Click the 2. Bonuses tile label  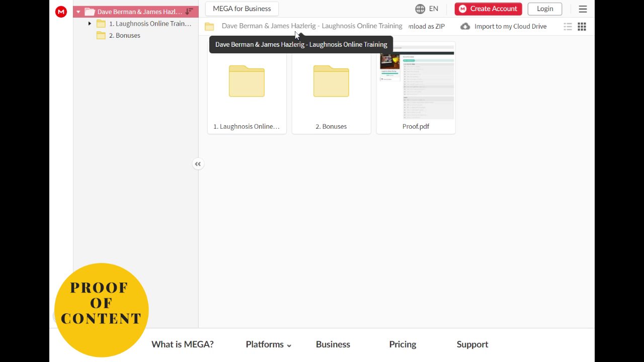331,126
